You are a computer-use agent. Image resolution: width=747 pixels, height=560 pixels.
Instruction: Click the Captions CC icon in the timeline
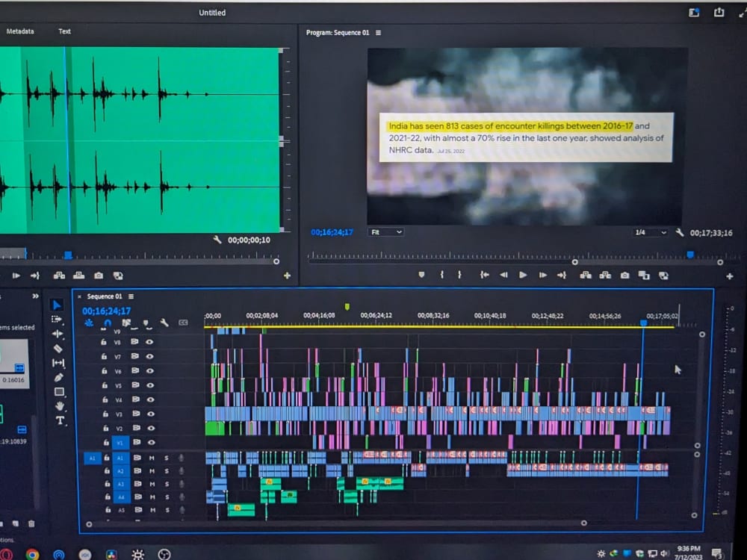(x=184, y=322)
